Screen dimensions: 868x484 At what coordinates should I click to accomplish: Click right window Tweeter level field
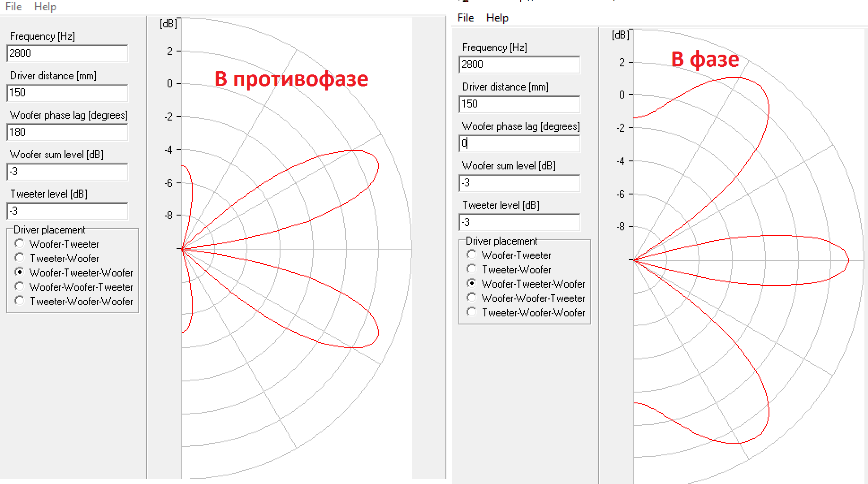point(519,222)
